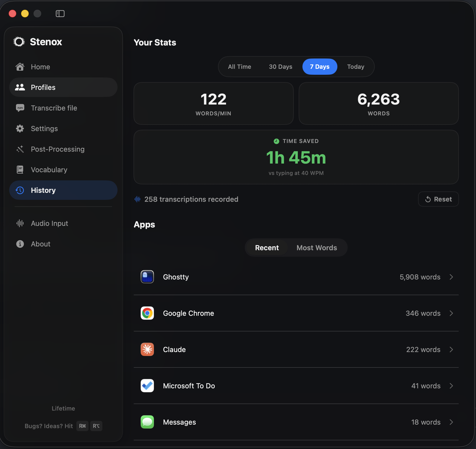Screen dimensions: 476x449
Task: Click the Profiles people icon
Action: coord(20,87)
